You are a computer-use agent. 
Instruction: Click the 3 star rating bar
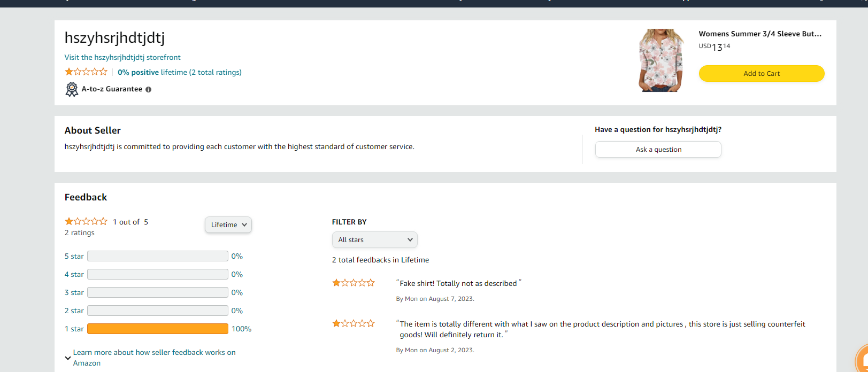click(x=158, y=292)
